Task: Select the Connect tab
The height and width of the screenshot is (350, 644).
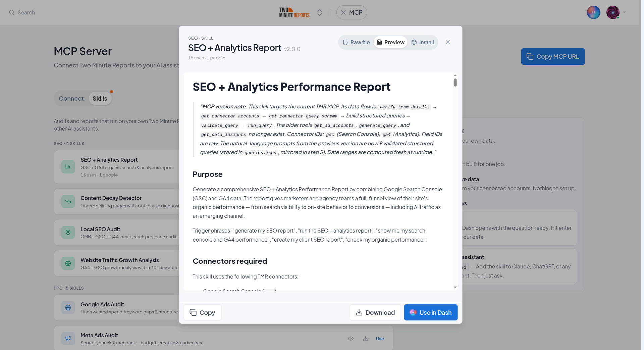Action: coord(71,99)
